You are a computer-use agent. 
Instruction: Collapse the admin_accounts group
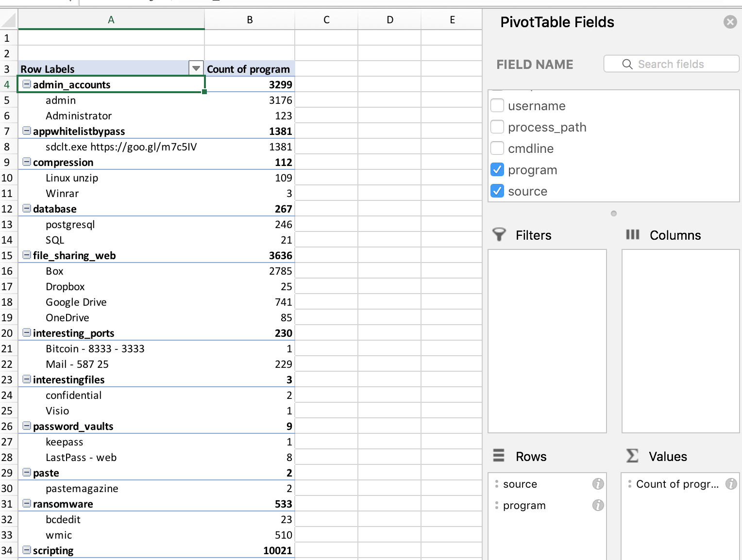(x=27, y=84)
